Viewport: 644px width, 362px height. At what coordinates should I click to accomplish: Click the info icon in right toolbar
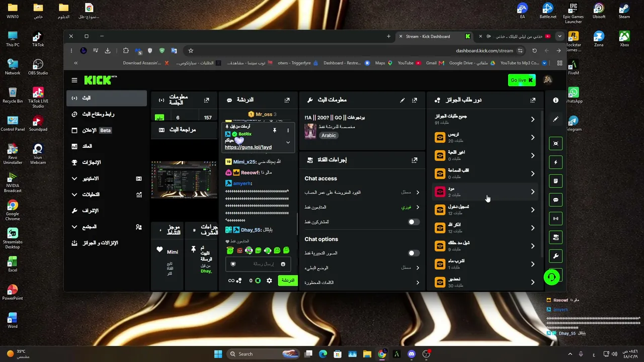click(556, 100)
